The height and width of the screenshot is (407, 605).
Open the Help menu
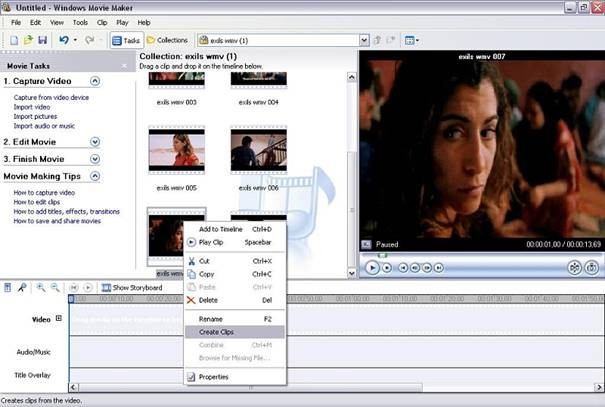[x=144, y=22]
